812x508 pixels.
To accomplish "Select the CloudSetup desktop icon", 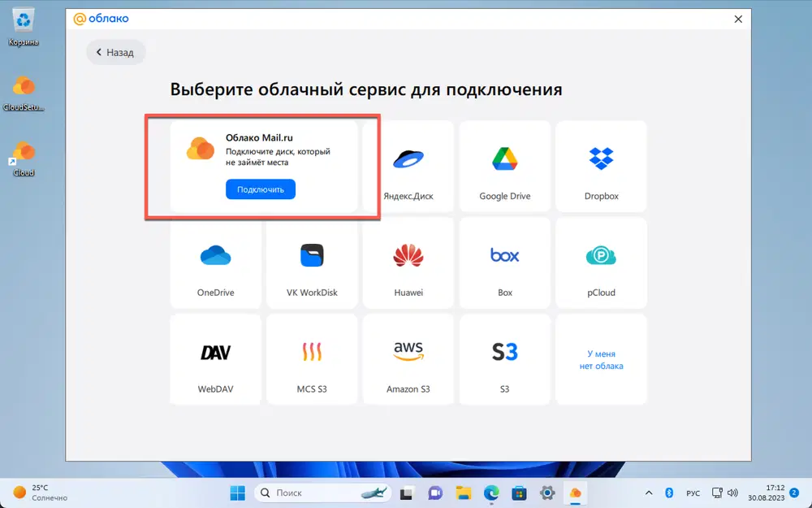I will (24, 93).
